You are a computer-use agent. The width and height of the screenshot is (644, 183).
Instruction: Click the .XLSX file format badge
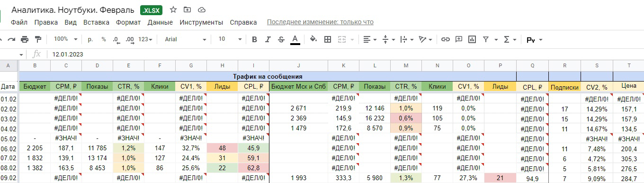coord(152,10)
